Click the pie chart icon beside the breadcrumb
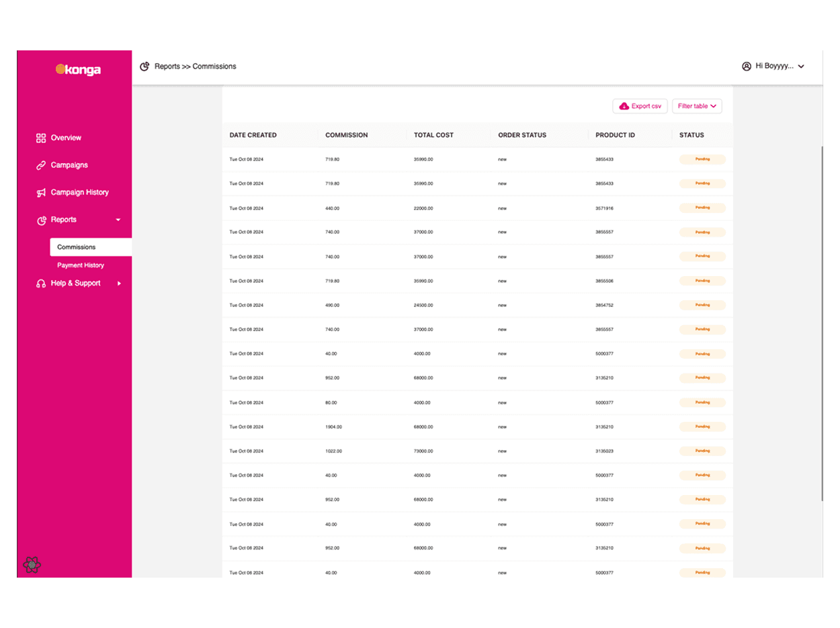Screen dimensions: 840x628 click(144, 66)
